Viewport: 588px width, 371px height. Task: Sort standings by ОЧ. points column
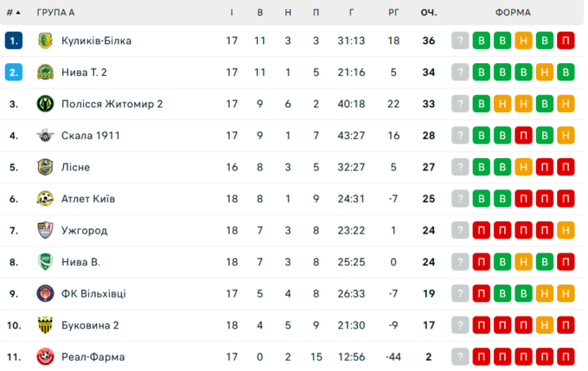pos(429,13)
